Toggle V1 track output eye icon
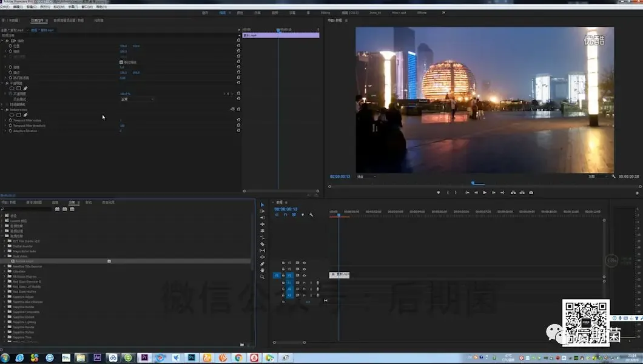The image size is (643, 364). [304, 275]
